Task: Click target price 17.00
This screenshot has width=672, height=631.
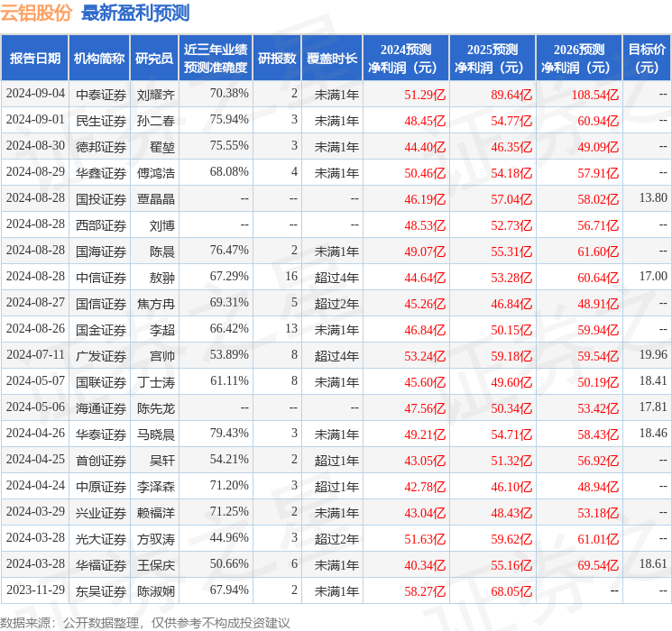Action: [x=653, y=277]
